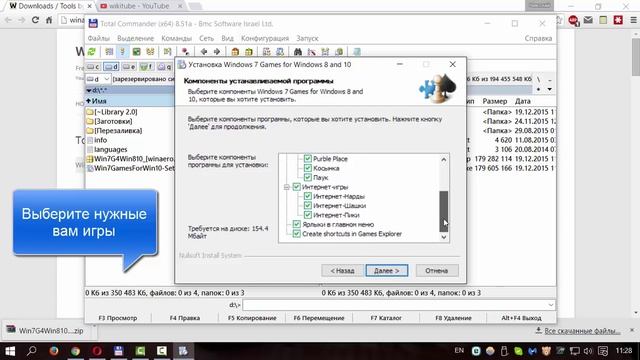The height and width of the screenshot is (360, 640).
Task: Toggle the Интернет-игры group checkbox
Action: tap(297, 187)
